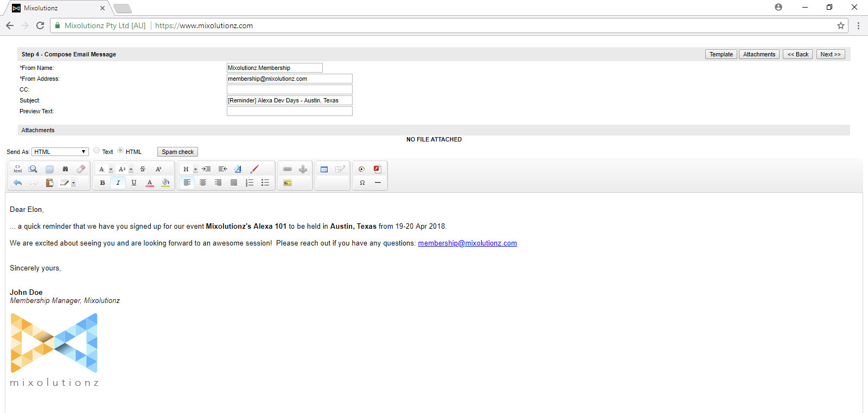The image size is (868, 413).
Task: Insert image icon
Action: pyautogui.click(x=288, y=183)
